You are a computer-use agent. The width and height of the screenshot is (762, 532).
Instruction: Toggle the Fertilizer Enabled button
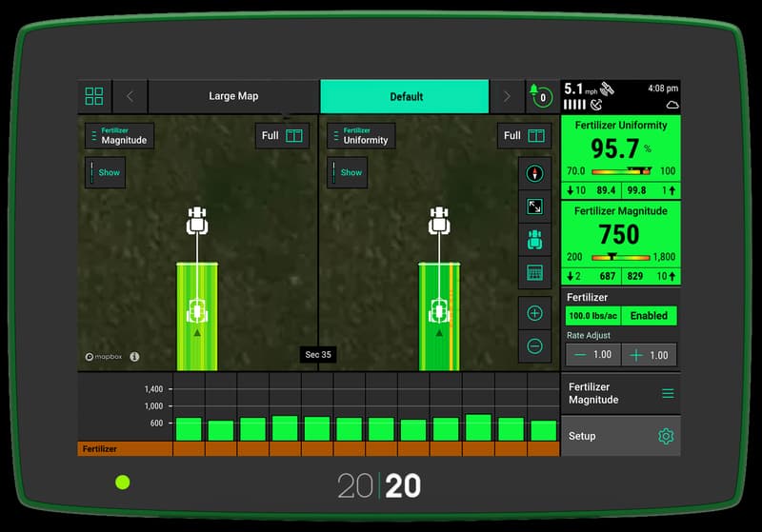coord(649,316)
